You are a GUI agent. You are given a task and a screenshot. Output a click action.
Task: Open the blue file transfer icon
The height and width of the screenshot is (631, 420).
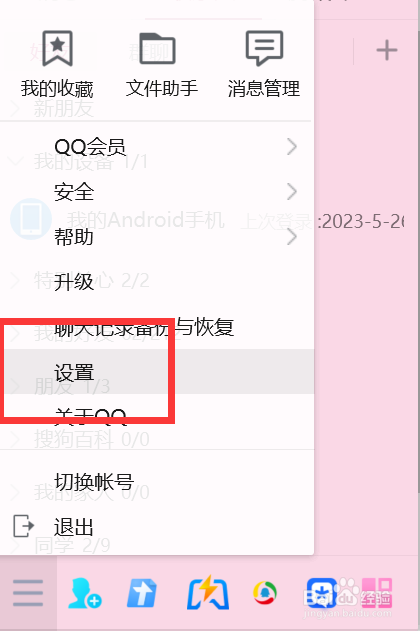142,593
